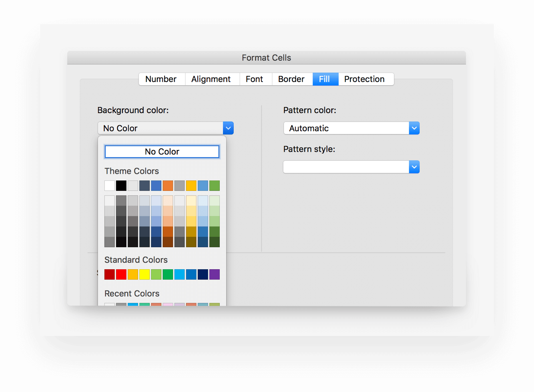Viewport: 534px width, 392px height.
Task: Switch to the Number tab
Action: coord(161,79)
